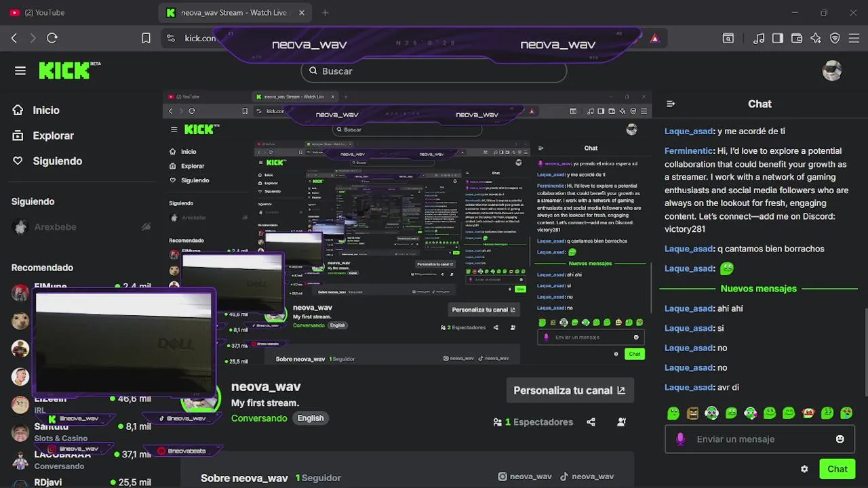Click the green Chat send button

pos(837,469)
